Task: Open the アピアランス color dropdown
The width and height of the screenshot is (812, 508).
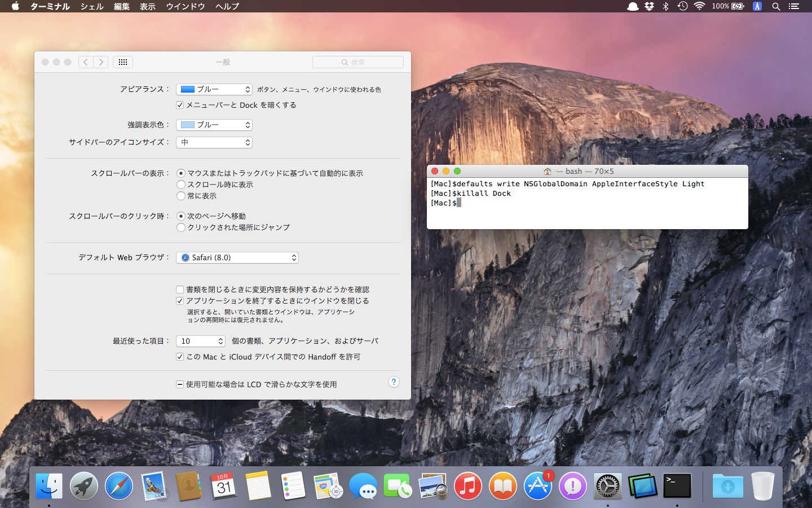Action: (214, 89)
